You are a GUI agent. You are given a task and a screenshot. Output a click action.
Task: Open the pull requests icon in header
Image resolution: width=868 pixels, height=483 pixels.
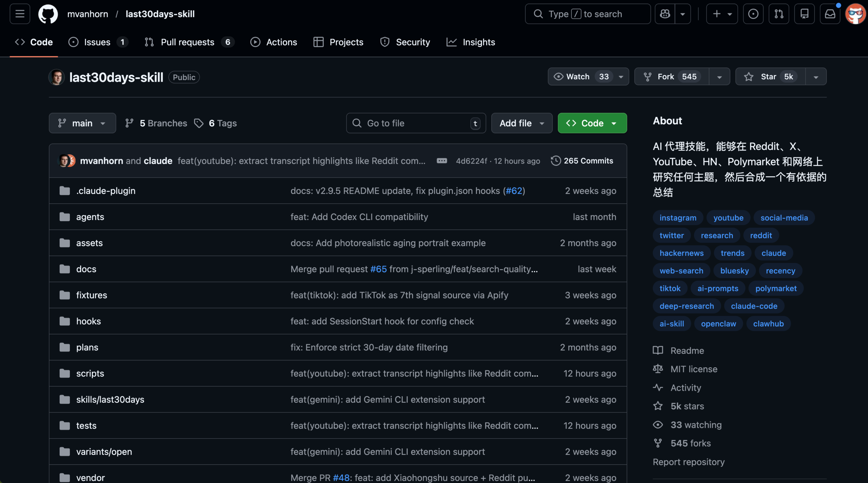click(779, 14)
